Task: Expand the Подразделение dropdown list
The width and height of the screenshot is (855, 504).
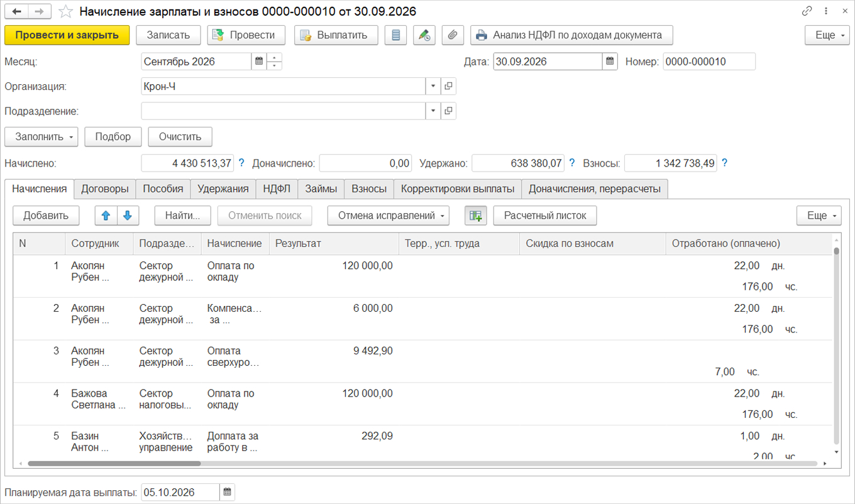Action: click(x=433, y=111)
